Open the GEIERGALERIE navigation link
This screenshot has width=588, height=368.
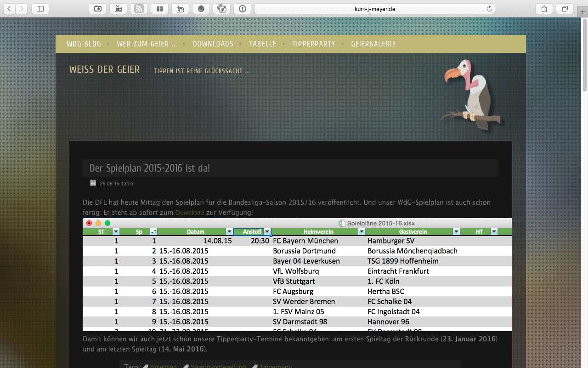tap(373, 44)
